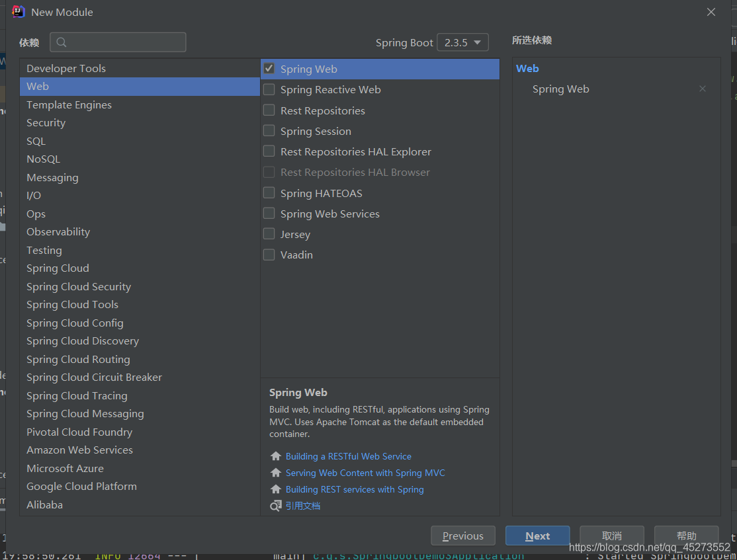Select Spring Cloud Tools category
The height and width of the screenshot is (560, 737).
[140, 304]
